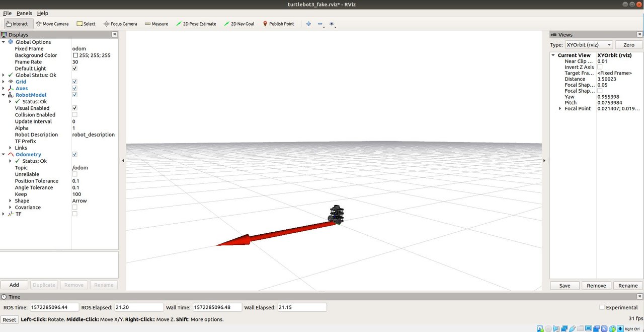
Task: Expand the Links tree item
Action: [10, 148]
